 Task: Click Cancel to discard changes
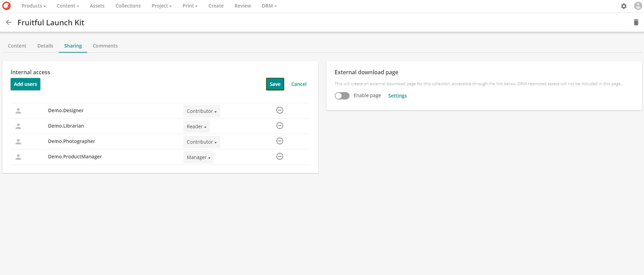pos(299,84)
